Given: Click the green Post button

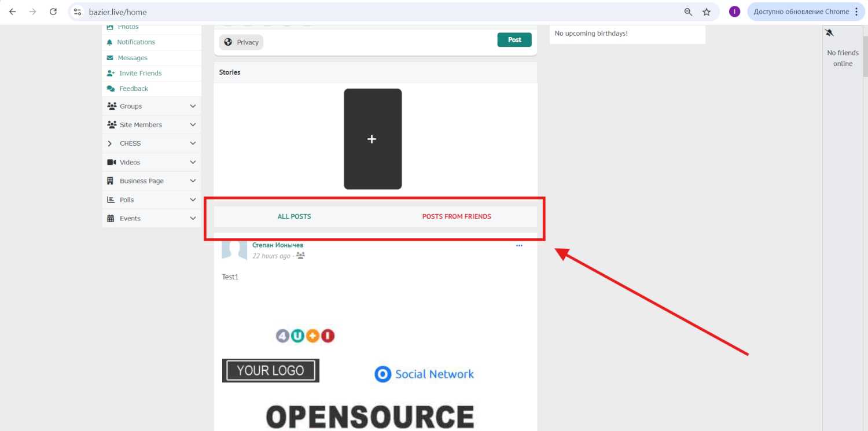Looking at the screenshot, I should (x=514, y=40).
